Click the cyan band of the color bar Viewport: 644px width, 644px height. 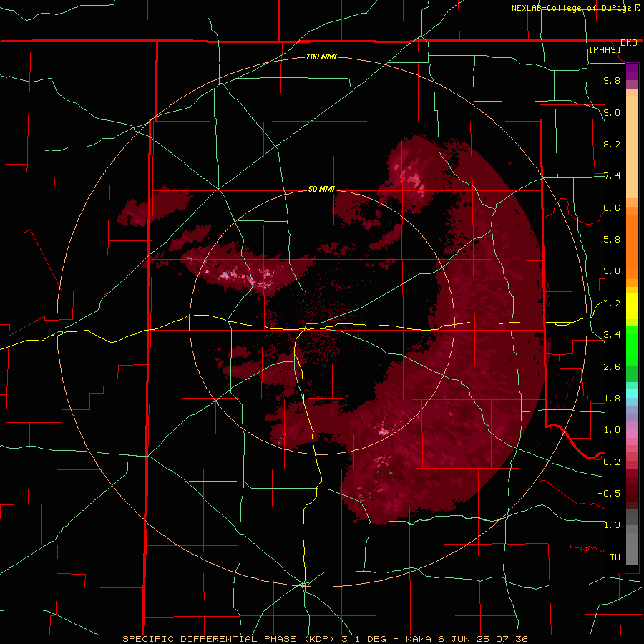pos(632,394)
